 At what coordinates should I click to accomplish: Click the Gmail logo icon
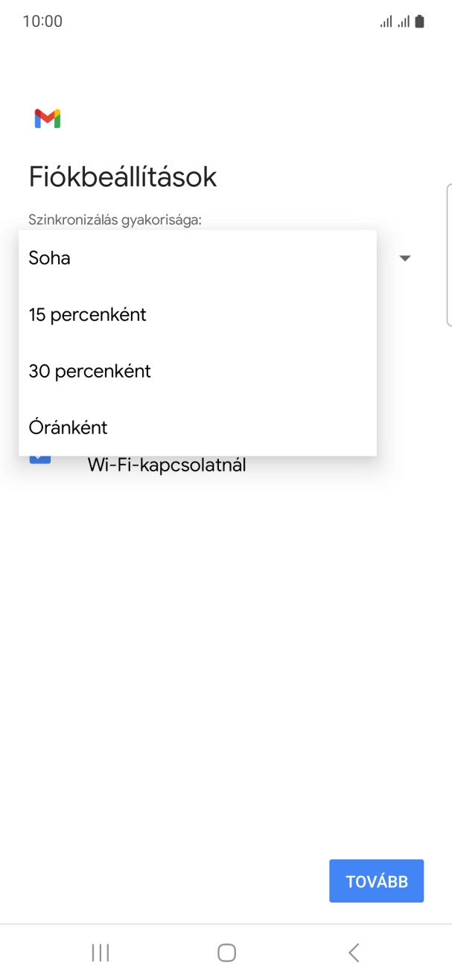46,118
